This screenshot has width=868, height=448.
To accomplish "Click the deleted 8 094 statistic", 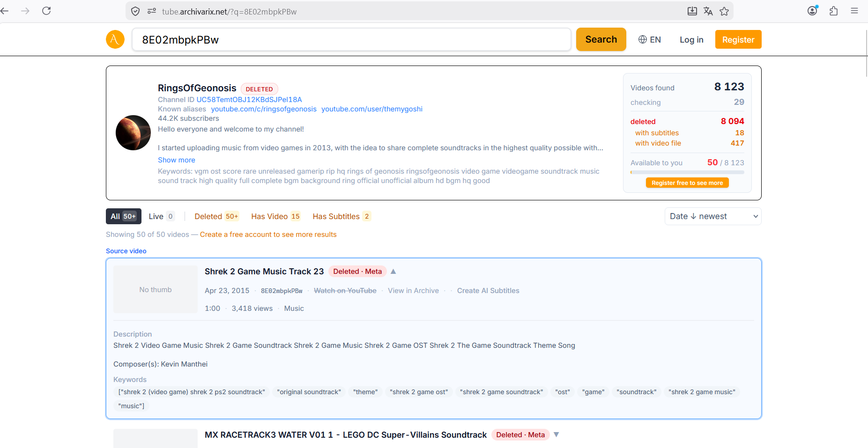I will click(687, 121).
